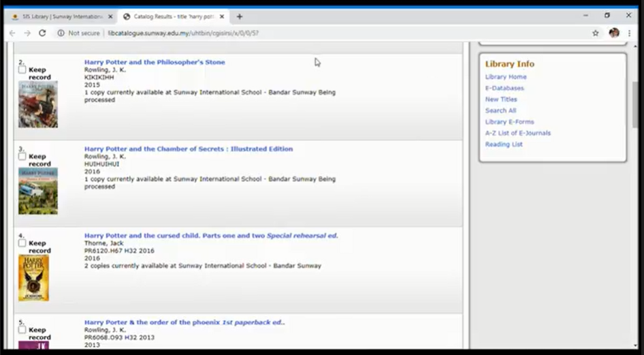The width and height of the screenshot is (644, 355).
Task: Switch to the SIS Library tab
Action: coord(61,17)
